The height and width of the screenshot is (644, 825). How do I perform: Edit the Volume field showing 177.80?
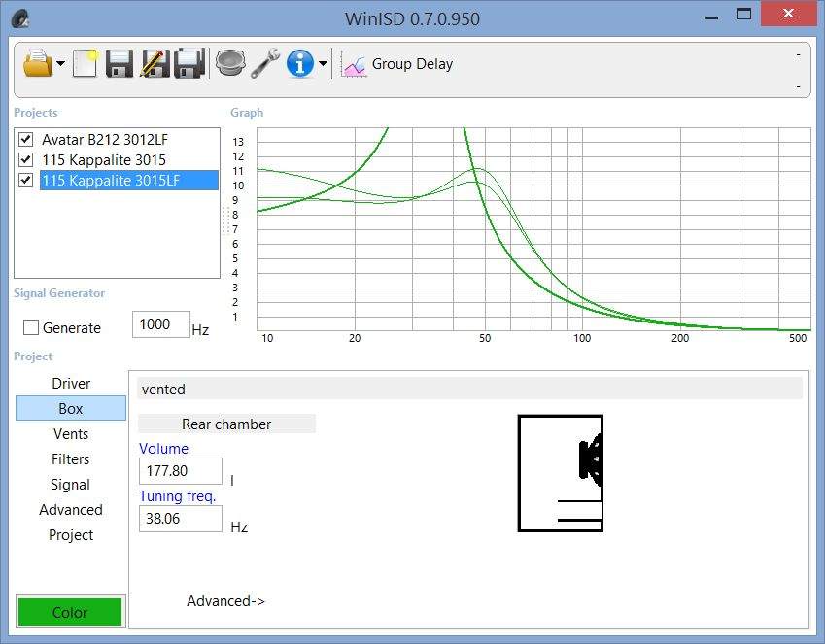tap(181, 471)
